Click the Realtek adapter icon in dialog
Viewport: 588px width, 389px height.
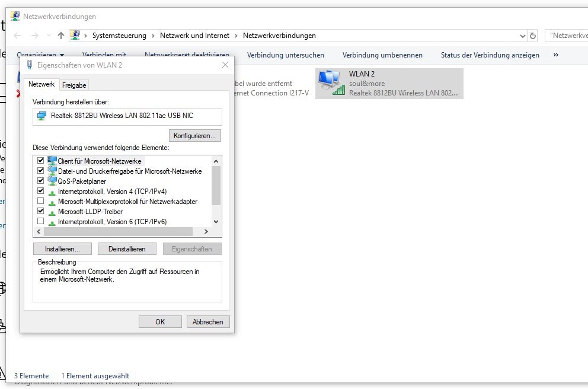point(41,116)
